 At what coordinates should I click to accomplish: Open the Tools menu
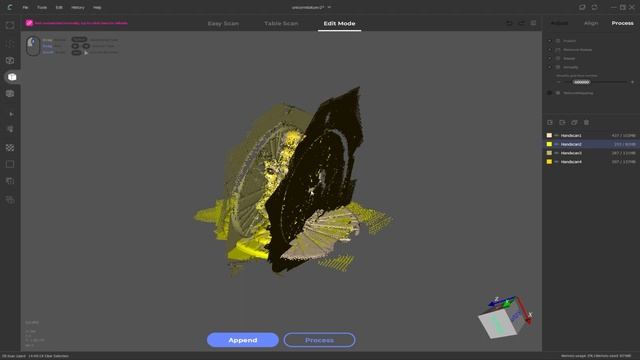click(x=42, y=7)
